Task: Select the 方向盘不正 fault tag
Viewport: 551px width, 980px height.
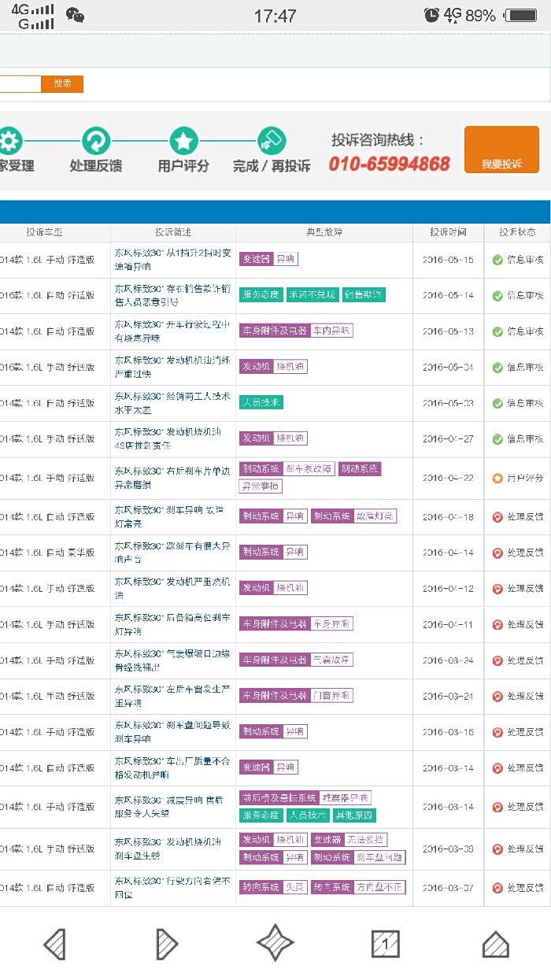Action: (379, 887)
